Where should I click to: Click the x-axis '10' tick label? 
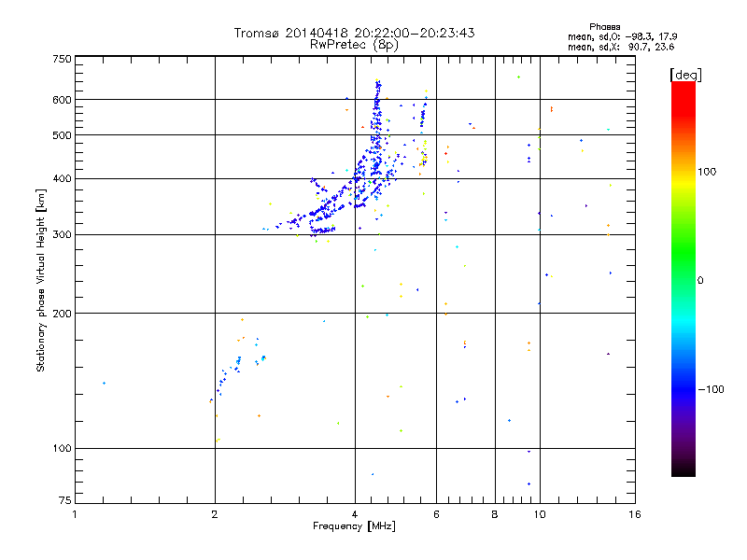[x=540, y=514]
